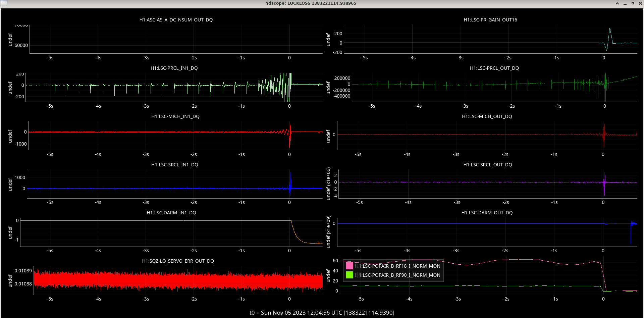The height and width of the screenshot is (318, 644).
Task: Click the undef y-axis label of DARM_IN1 plot
Action: tap(10, 233)
